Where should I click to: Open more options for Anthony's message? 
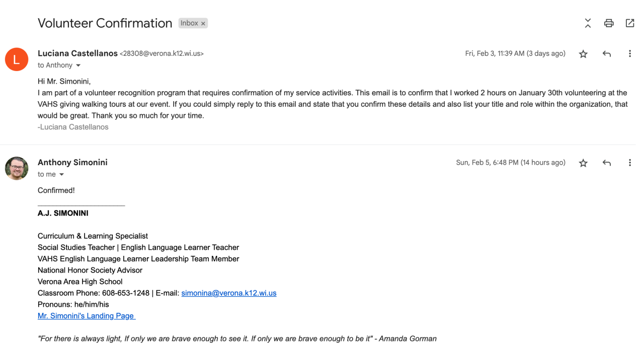[x=629, y=163]
